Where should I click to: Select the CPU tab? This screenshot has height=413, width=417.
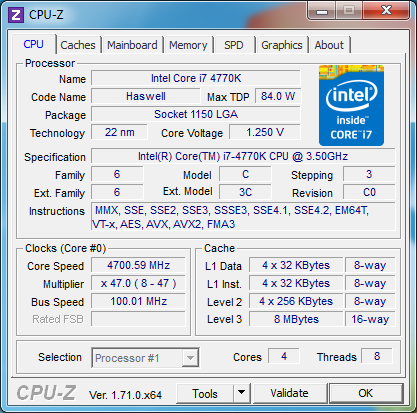click(x=34, y=44)
